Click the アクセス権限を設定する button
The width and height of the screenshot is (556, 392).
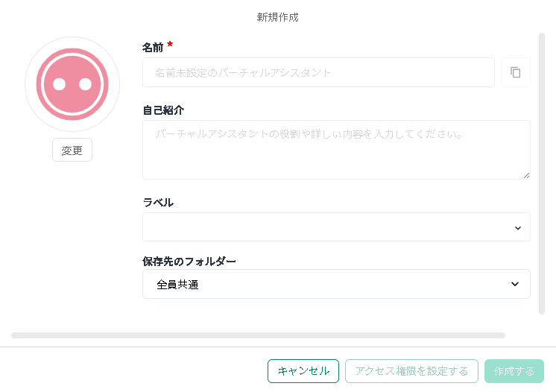point(411,371)
